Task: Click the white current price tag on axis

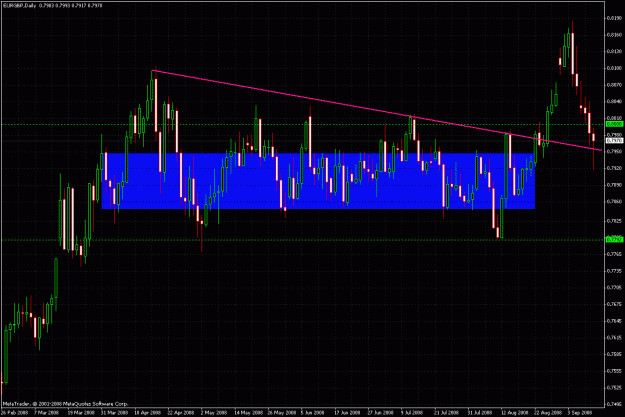Action: [x=614, y=141]
